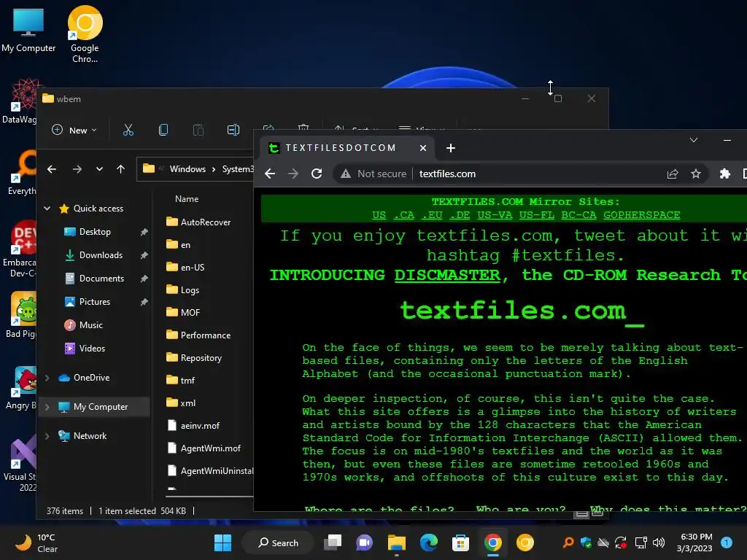Click the Cut scissors icon in File Explorer
This screenshot has width=747, height=560.
pyautogui.click(x=128, y=130)
